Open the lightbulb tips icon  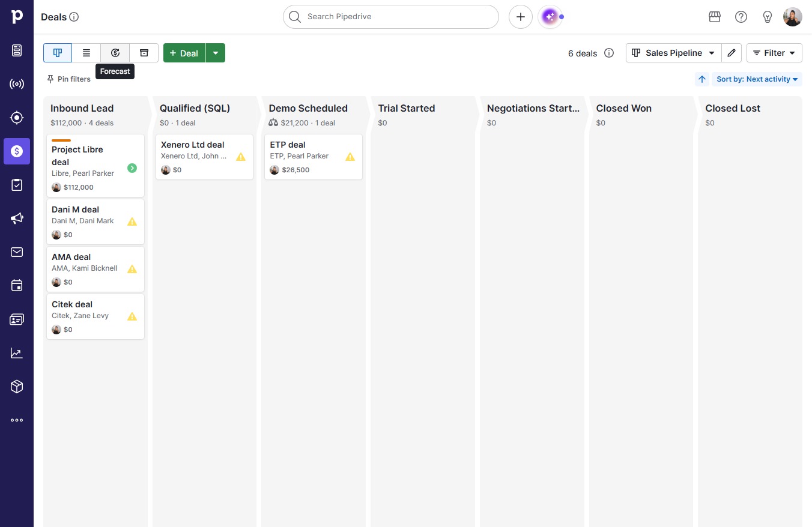(x=768, y=17)
